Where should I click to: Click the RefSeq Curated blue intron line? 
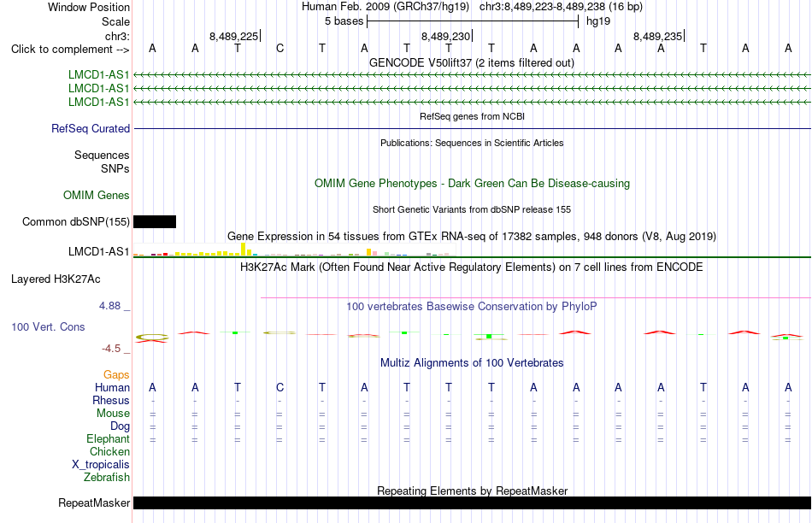pyautogui.click(x=473, y=128)
